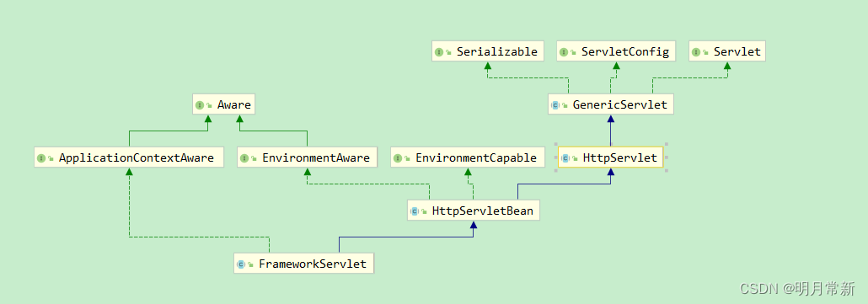Click the interface icon beside EnvironmentAware

click(244, 158)
